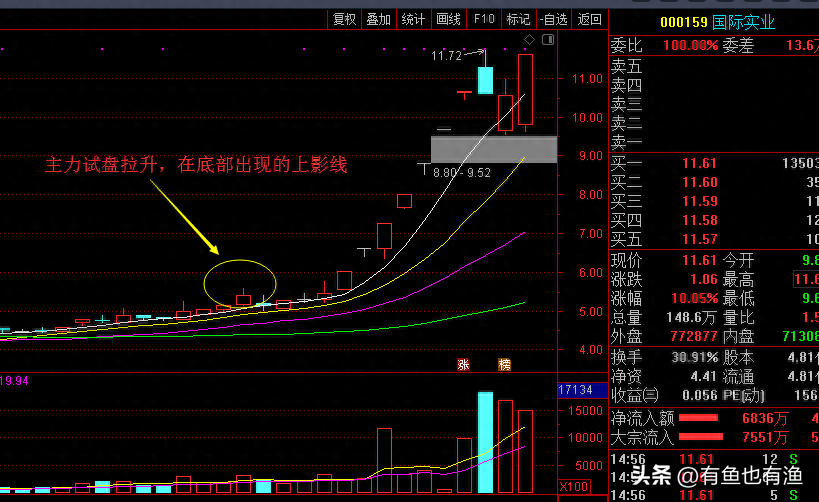Viewport: 819px width, 502px height.
Task: Click the 大宗流入 value 7551万
Action: point(765,437)
